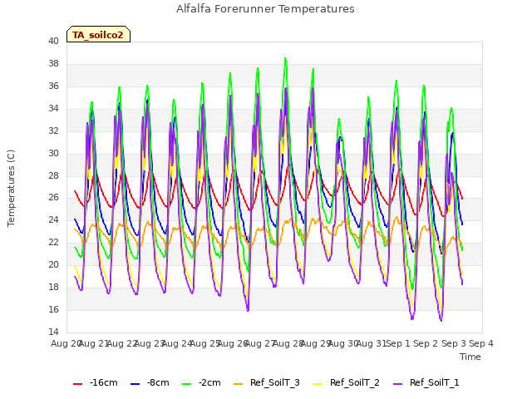Screen dimensions: 532x399
Task: Click the yellow Ref_SoilT_2 legend marker
Action: point(318,384)
